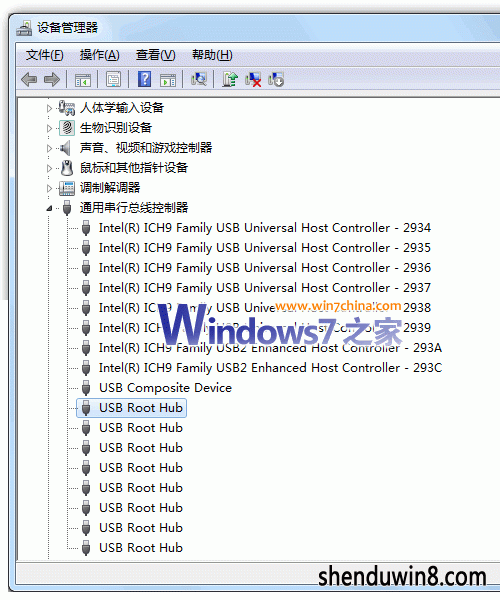
Task: Expand the 调制解调器 category
Action: [49, 188]
